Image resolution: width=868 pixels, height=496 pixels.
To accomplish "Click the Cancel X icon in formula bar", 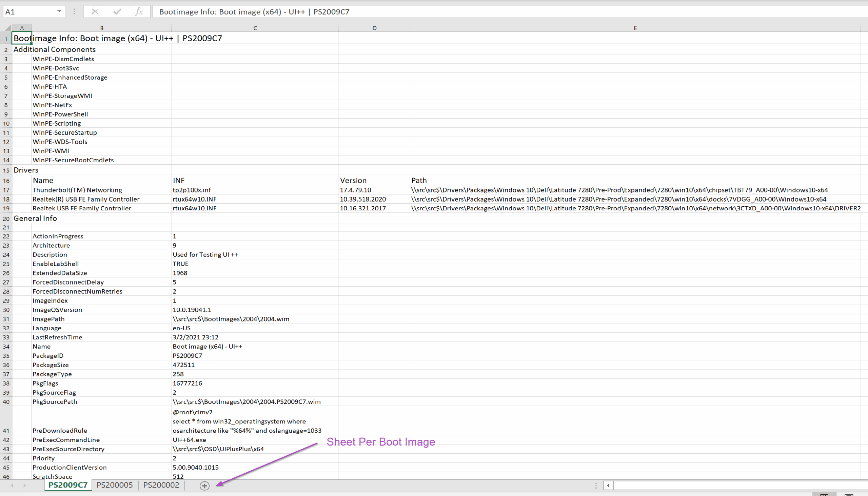I will click(95, 12).
